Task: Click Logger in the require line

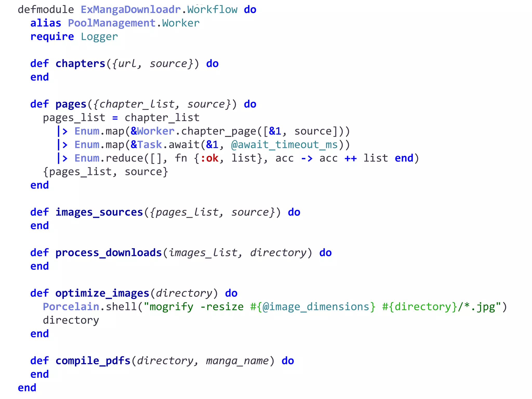Action: [x=99, y=37]
